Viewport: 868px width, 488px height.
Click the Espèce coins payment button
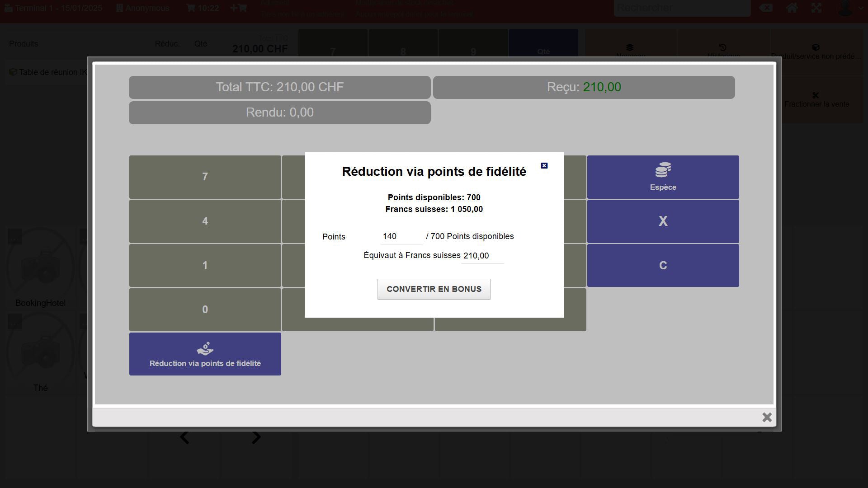pyautogui.click(x=663, y=177)
